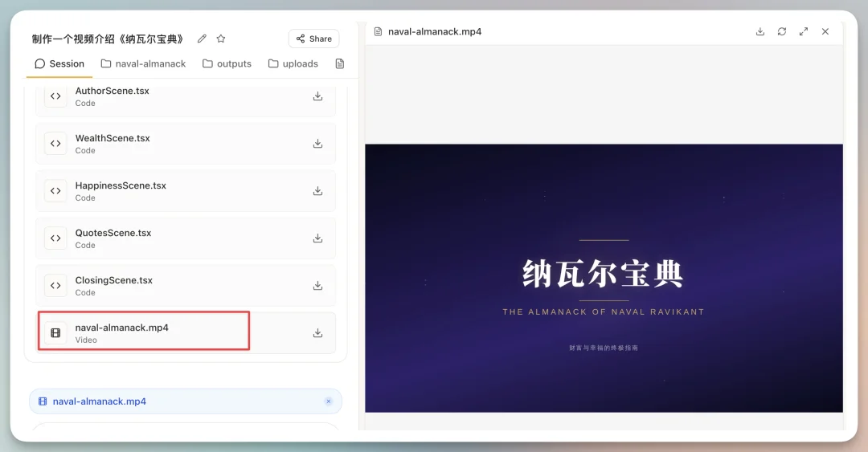868x452 pixels.
Task: Open the document icon tab after uploads
Action: pos(340,63)
